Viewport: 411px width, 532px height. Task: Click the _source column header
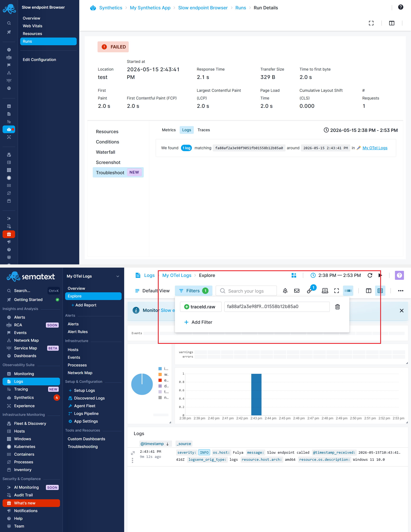coord(184,444)
